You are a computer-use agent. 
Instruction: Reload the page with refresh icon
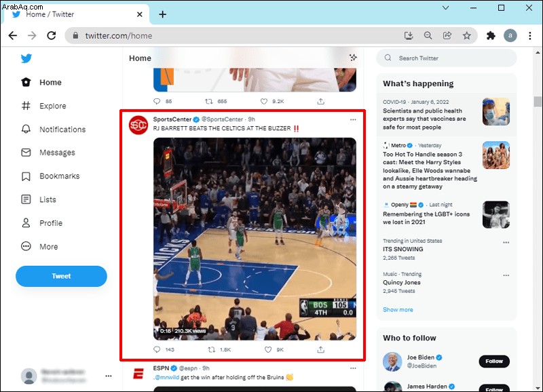click(52, 35)
